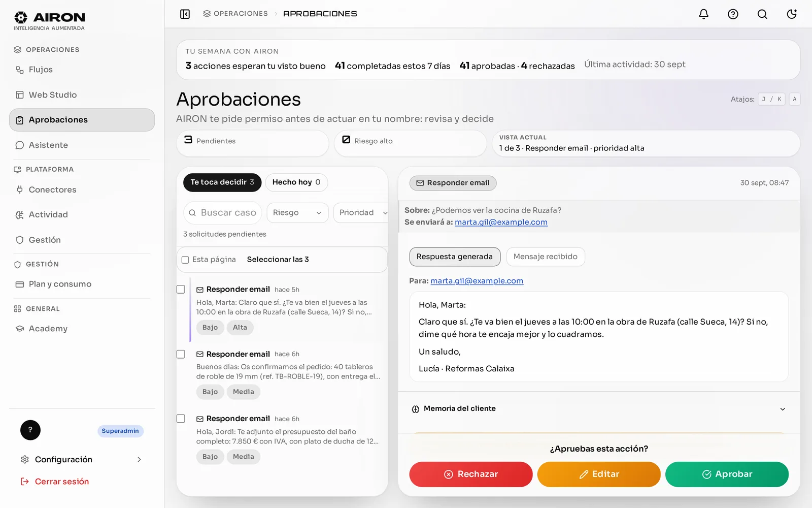Open marta.gil@example.com link after 'Se enviará a'
Screen dimensions: 812x508
[501, 222]
